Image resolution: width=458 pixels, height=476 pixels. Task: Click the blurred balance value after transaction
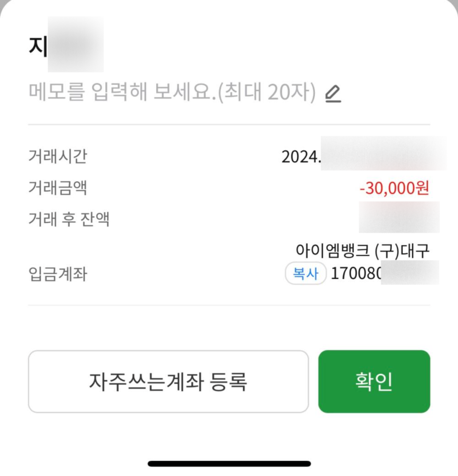[399, 218]
